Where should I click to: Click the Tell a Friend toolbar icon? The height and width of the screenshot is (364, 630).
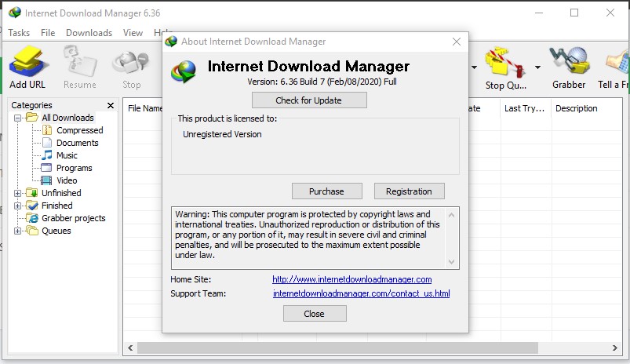[618, 62]
